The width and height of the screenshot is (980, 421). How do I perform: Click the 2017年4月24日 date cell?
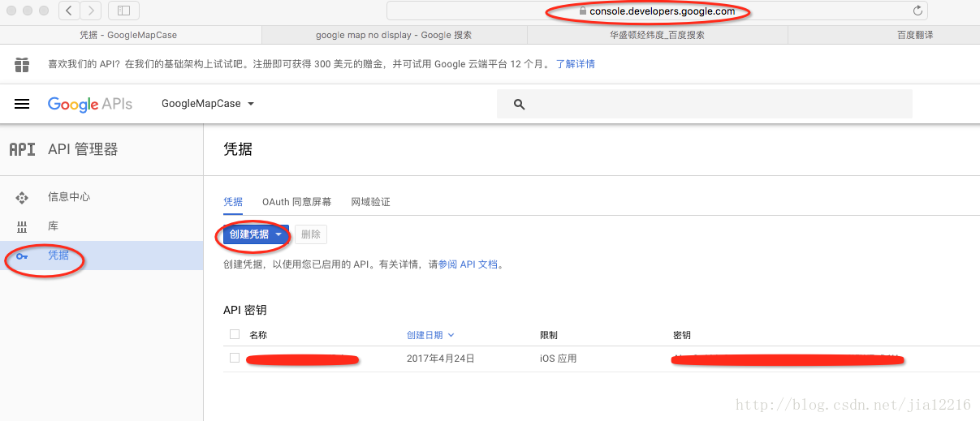pyautogui.click(x=440, y=359)
